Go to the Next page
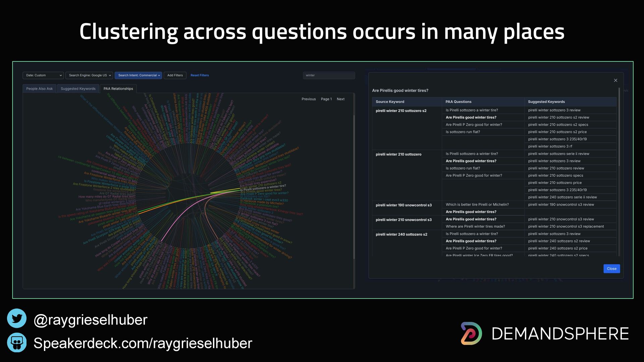 coord(340,99)
